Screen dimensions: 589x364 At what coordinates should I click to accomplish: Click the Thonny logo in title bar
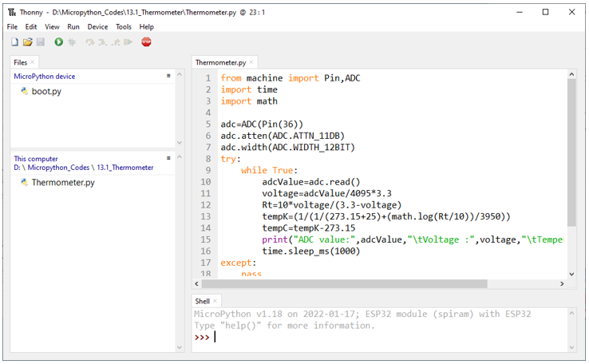(12, 13)
